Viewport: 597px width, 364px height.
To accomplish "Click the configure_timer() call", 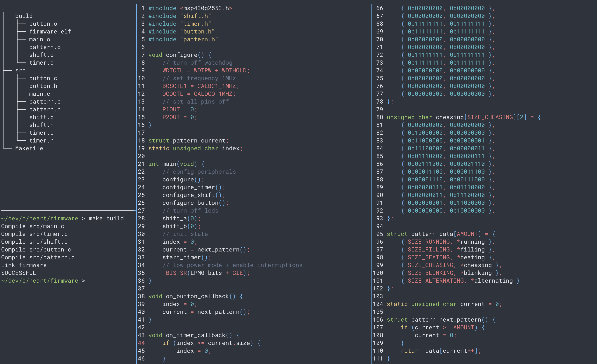I will pos(194,187).
